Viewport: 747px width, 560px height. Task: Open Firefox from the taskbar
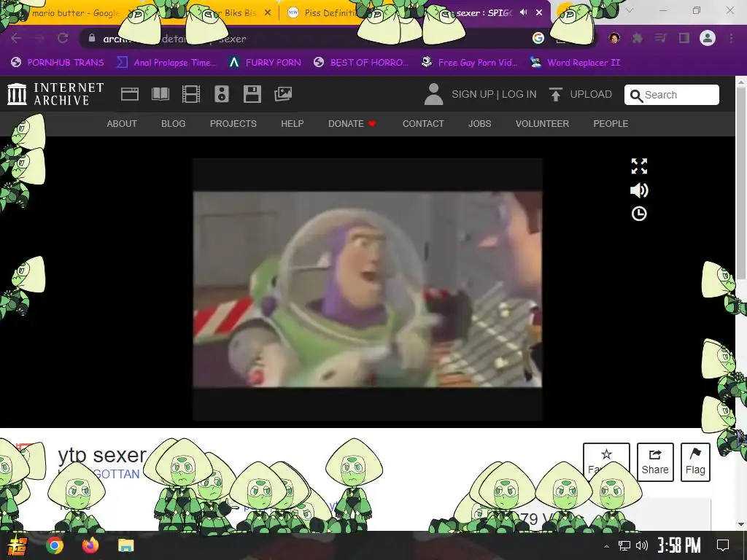[90, 545]
